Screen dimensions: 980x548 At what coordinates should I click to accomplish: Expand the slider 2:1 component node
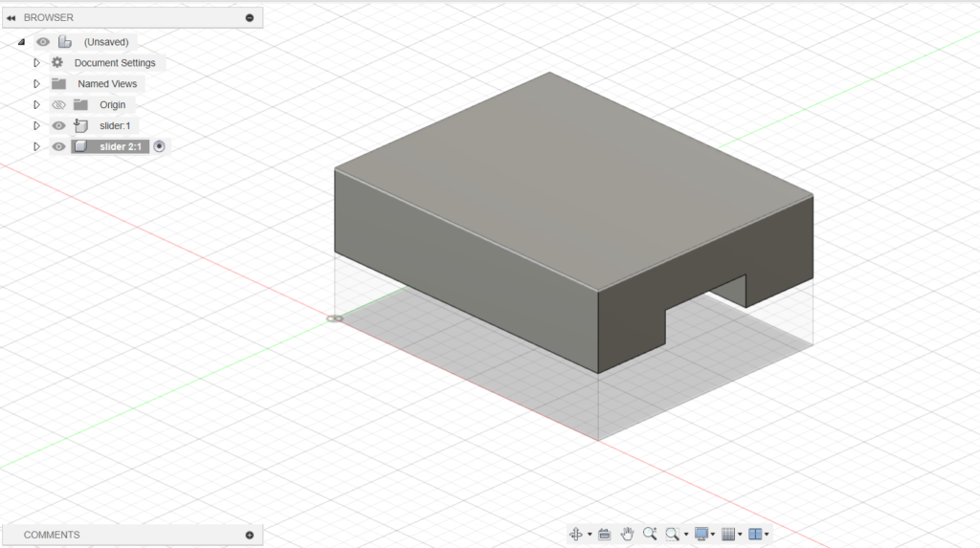36,147
